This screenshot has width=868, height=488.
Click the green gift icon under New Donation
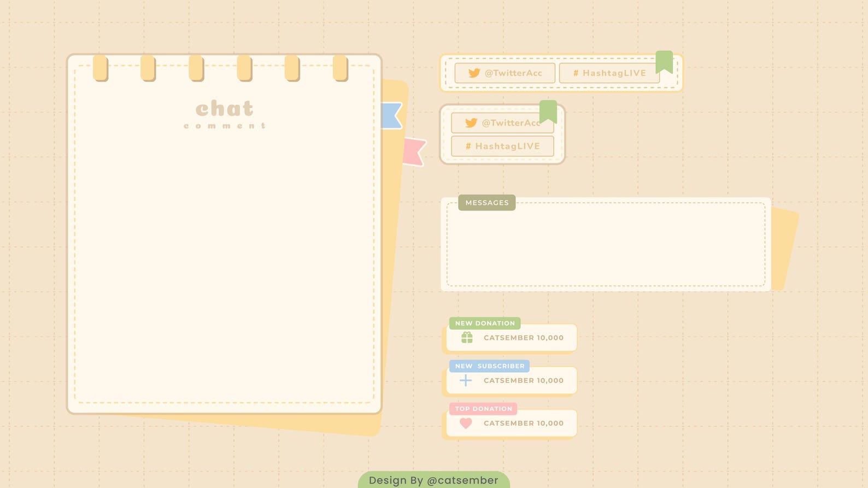[467, 338]
